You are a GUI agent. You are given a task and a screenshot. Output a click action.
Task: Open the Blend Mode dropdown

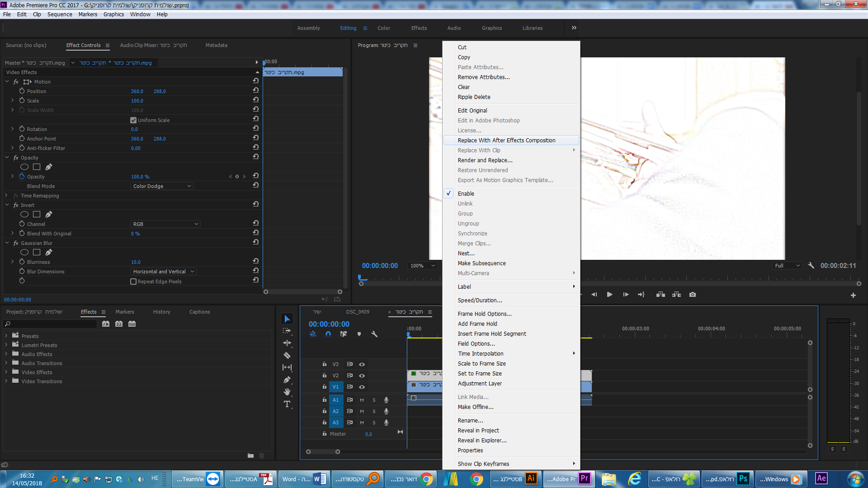(x=162, y=186)
